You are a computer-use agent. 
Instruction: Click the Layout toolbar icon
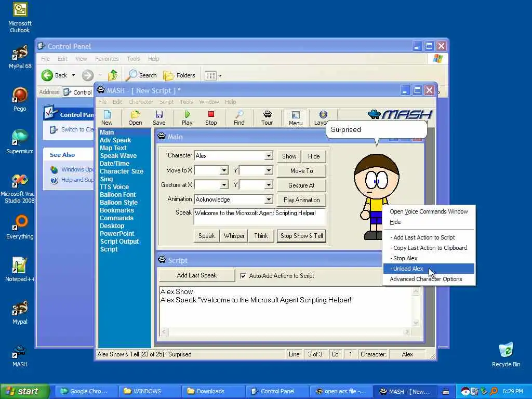point(320,118)
